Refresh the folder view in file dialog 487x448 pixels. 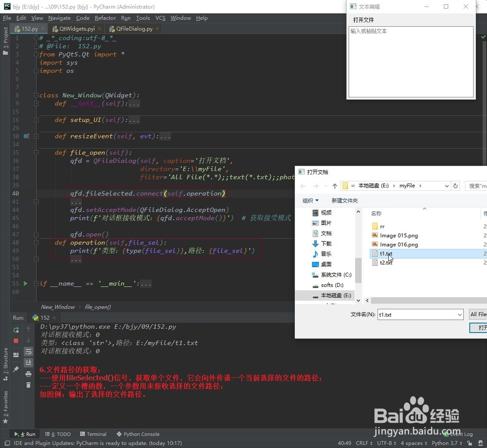(x=455, y=186)
